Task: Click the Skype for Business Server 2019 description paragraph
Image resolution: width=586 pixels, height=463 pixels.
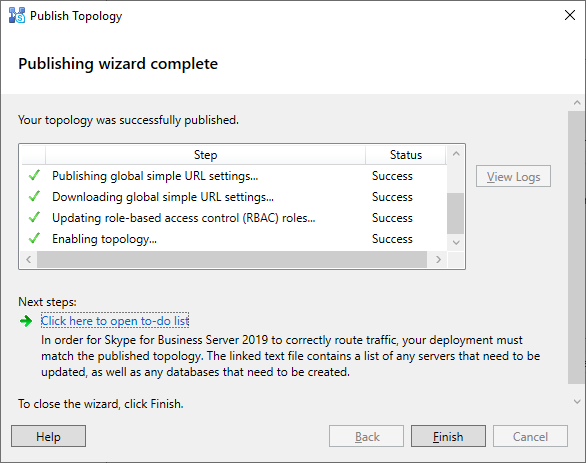Action: 290,356
